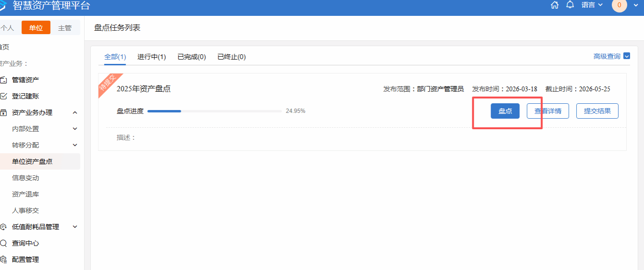Click the 资产业务办理 sidebar icon
The height and width of the screenshot is (270, 644).
(3, 112)
